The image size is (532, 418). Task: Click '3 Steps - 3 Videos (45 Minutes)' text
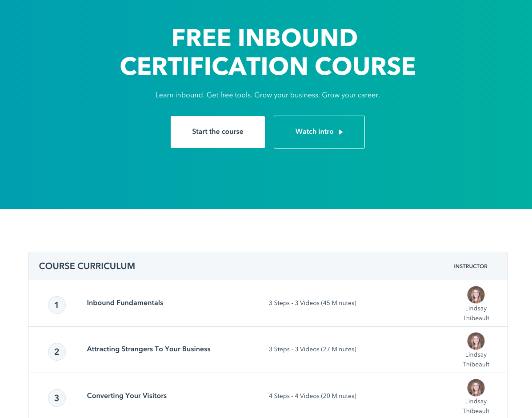[x=312, y=303]
